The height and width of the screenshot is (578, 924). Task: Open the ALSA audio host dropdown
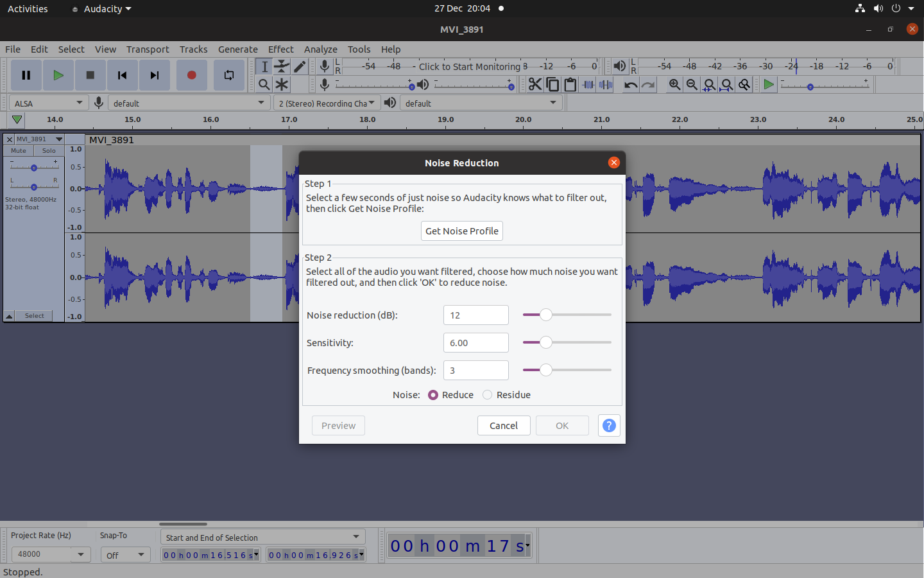(48, 102)
